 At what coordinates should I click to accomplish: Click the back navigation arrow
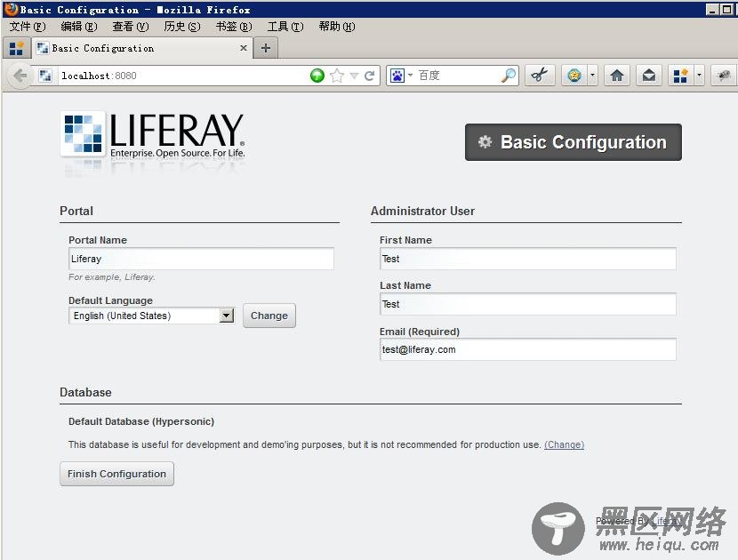tap(20, 76)
